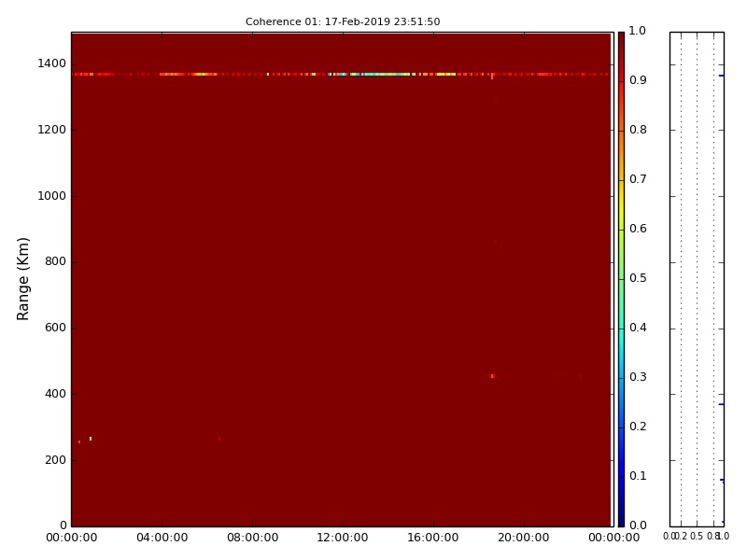Click the colorbar 0.5 tick label
The image size is (747, 560).
coord(638,278)
